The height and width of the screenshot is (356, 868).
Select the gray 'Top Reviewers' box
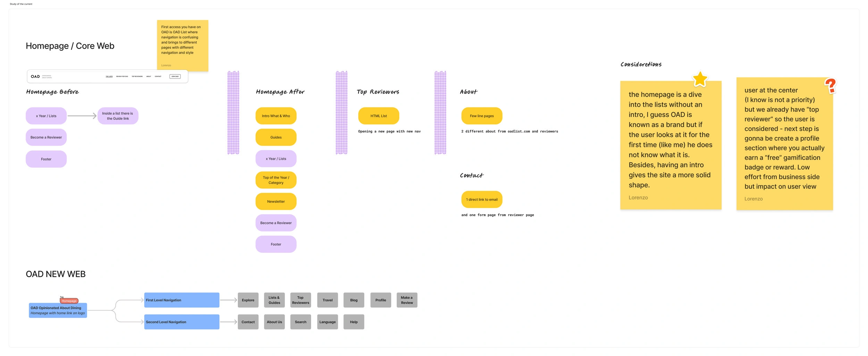(x=301, y=300)
